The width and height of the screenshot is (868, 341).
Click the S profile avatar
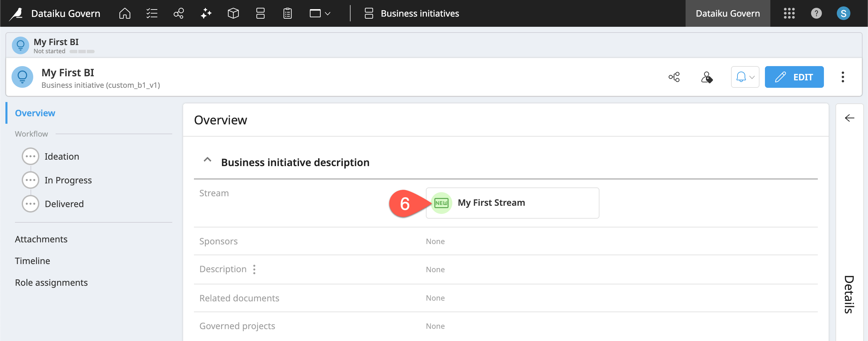[x=843, y=13]
